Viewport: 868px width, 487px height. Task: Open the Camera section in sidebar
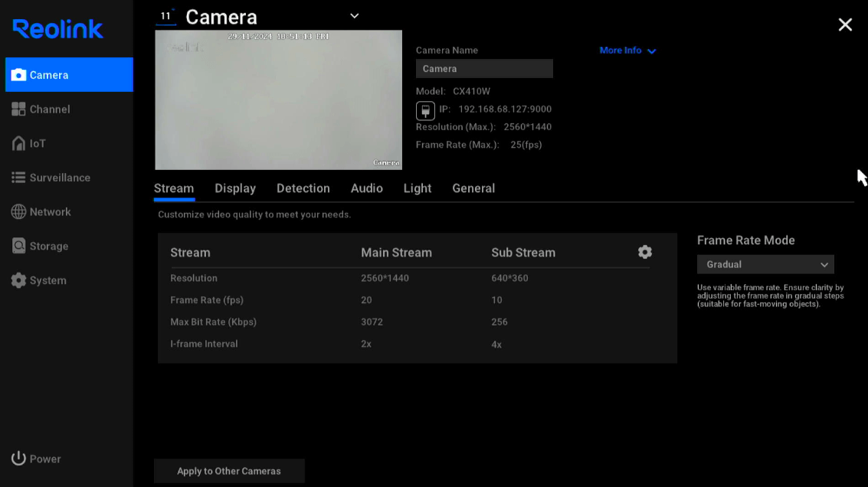tap(69, 75)
